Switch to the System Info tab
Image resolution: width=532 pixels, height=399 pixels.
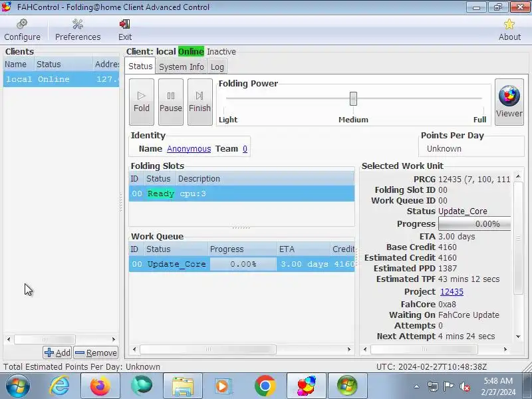(x=182, y=67)
